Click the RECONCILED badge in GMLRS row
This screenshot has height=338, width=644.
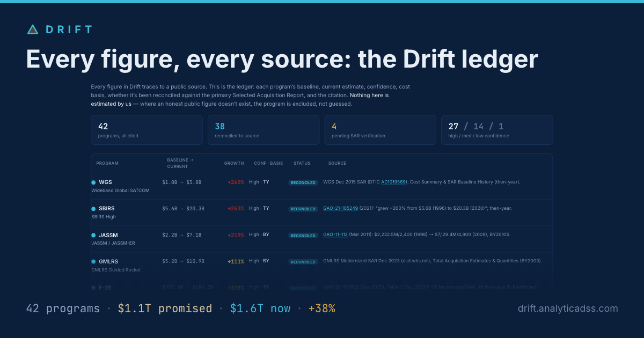303,261
